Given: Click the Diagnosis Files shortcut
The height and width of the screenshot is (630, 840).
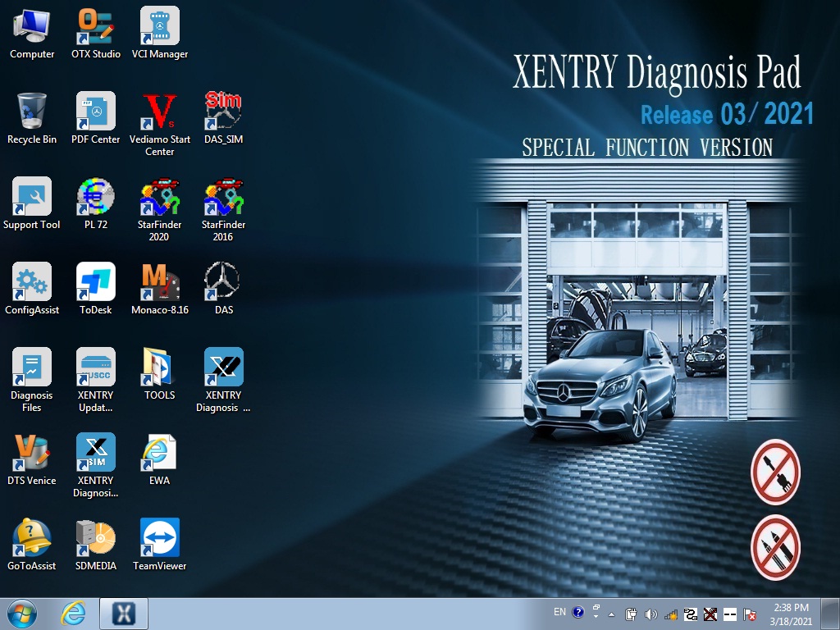Looking at the screenshot, I should click(32, 381).
